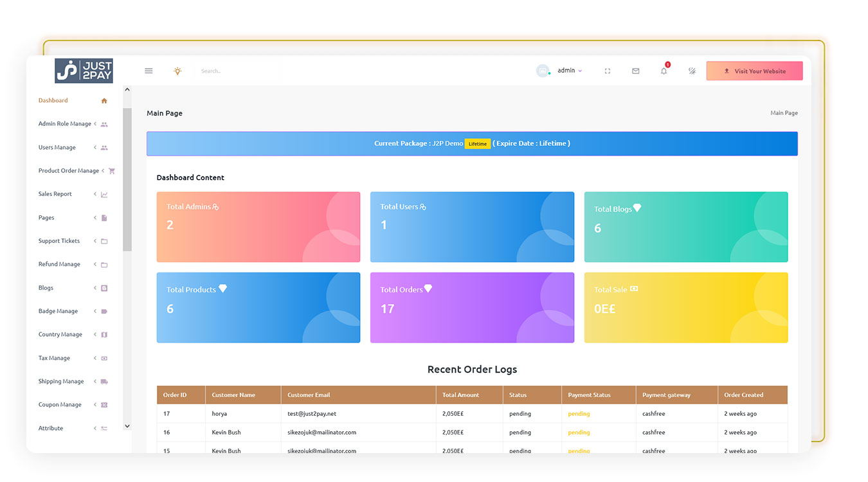Open the Support Tickets folder icon
The height and width of the screenshot is (482, 868).
pos(103,241)
